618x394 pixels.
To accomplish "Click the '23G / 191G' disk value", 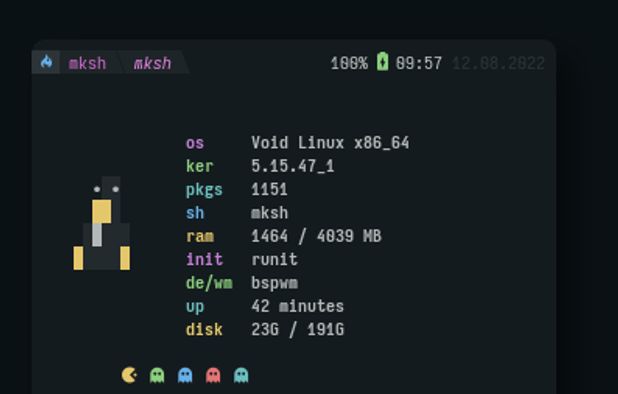I will 298,329.
